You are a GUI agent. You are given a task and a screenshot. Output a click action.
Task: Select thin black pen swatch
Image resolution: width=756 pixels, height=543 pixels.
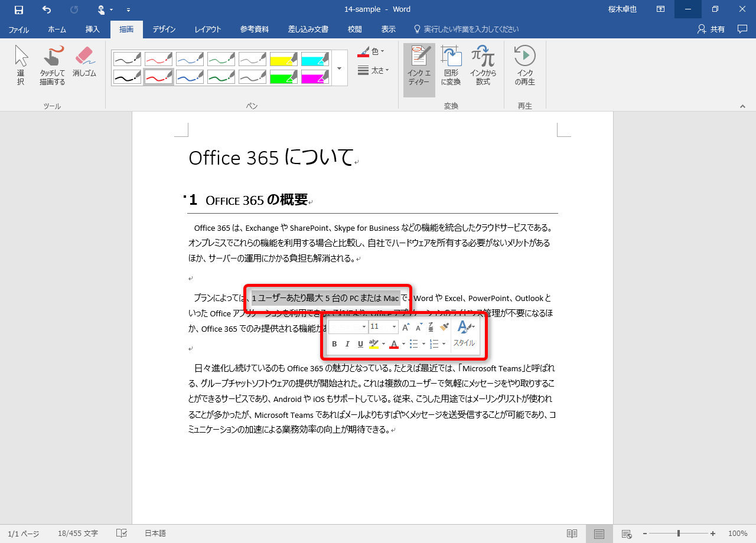pyautogui.click(x=128, y=59)
